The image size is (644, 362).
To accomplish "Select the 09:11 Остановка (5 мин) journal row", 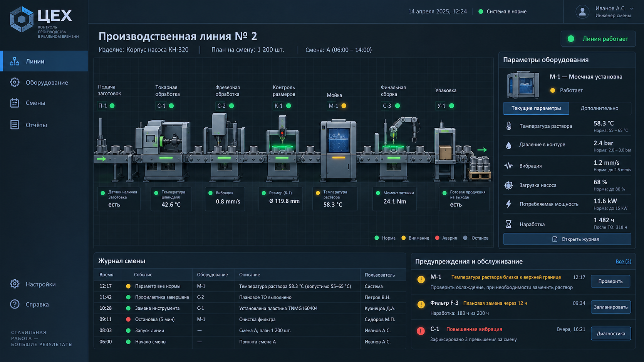I will click(250, 319).
